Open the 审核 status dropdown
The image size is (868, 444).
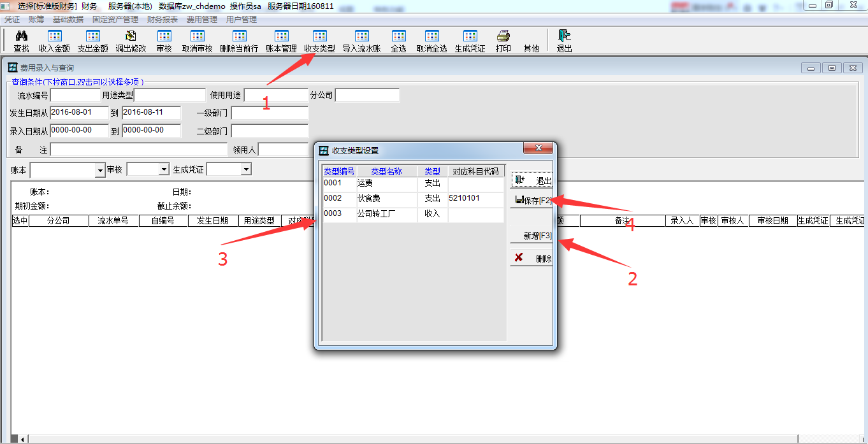(x=164, y=169)
